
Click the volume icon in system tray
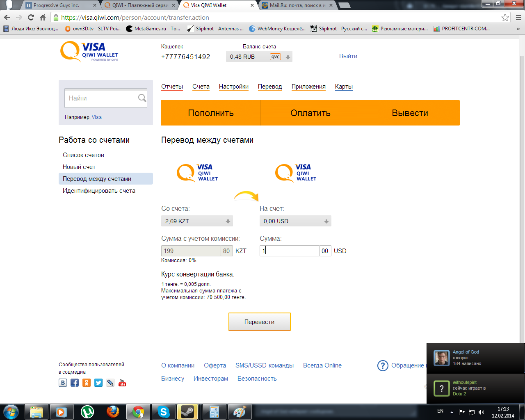(481, 412)
